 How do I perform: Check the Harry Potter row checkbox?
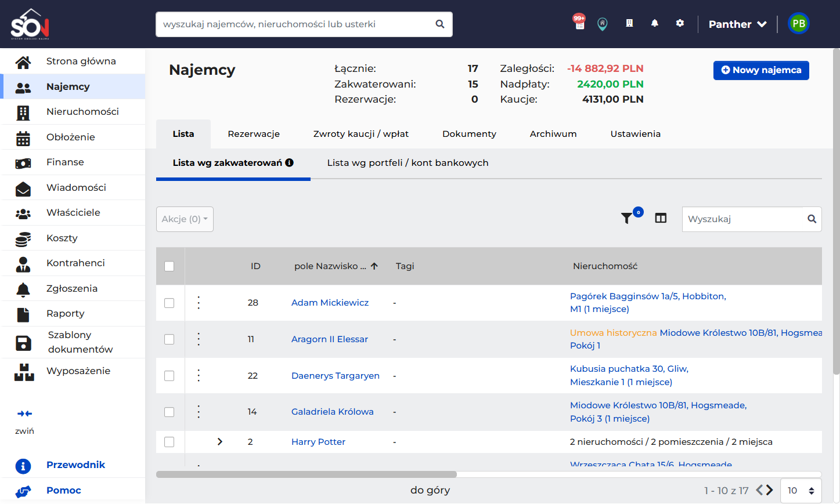coord(170,442)
